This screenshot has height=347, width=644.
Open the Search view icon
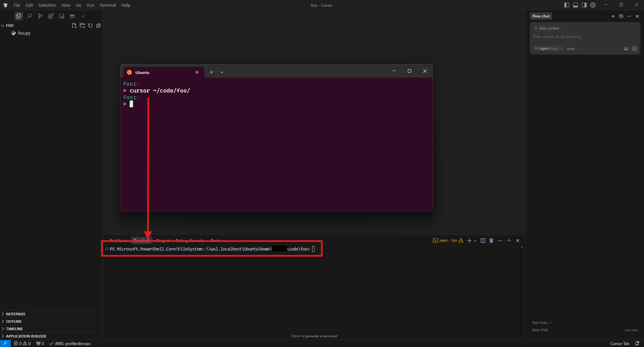tap(30, 16)
